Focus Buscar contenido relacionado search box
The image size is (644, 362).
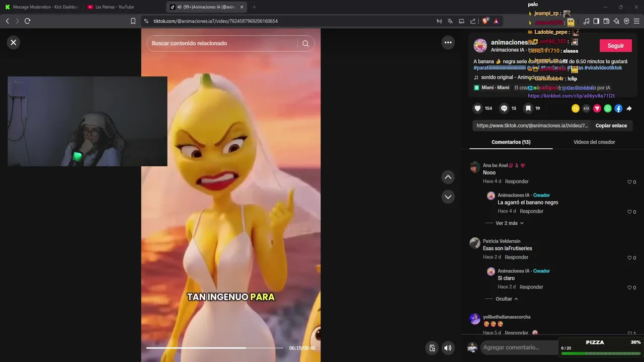[223, 43]
